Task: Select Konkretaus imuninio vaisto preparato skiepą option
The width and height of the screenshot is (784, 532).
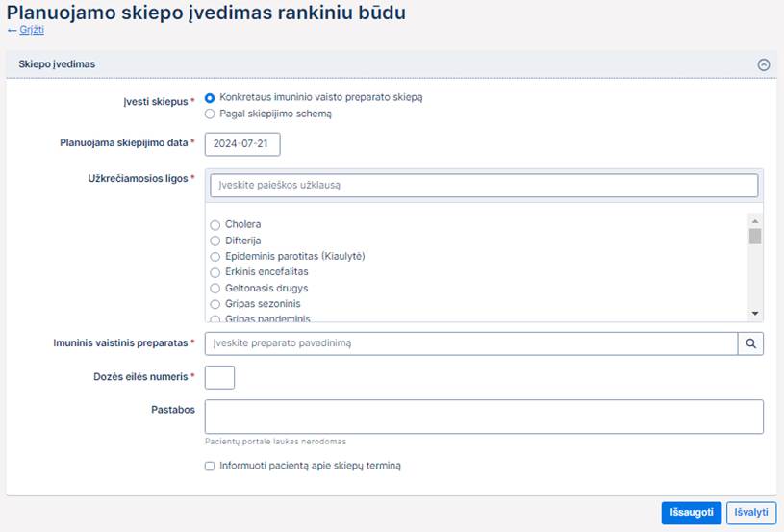Action: 211,98
